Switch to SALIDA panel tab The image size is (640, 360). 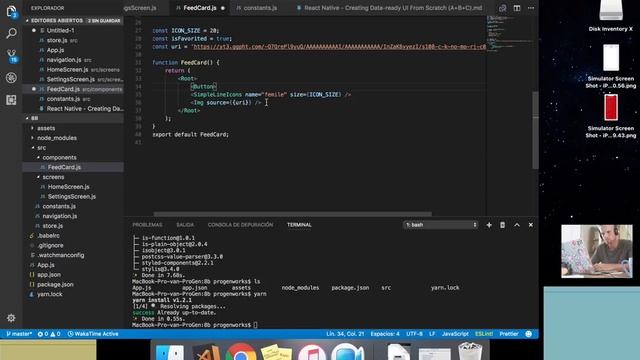point(185,225)
